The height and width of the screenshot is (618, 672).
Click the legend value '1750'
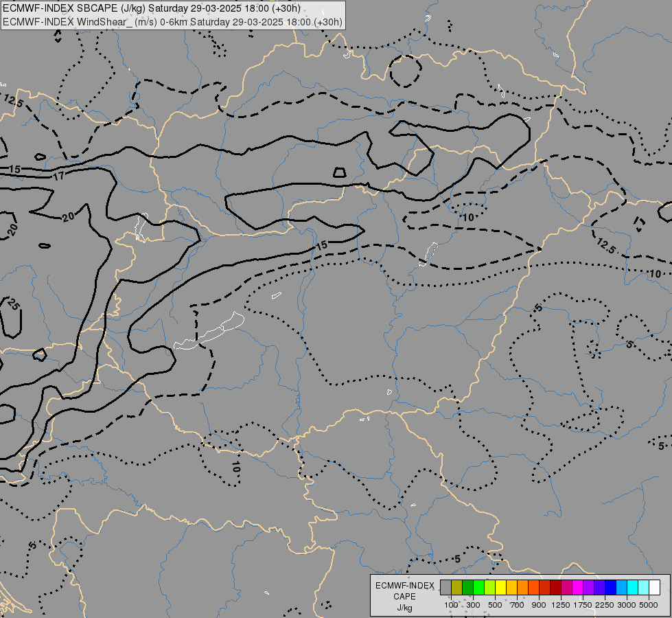583,605
